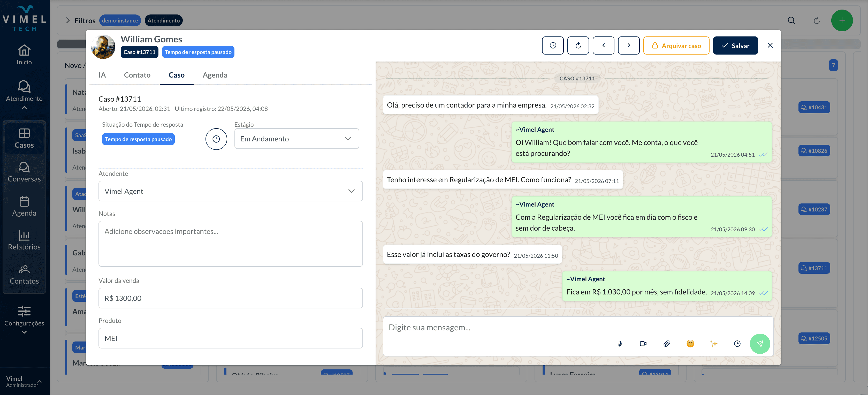The image size is (868, 395).
Task: Refresh the board with the top reload icon
Action: tap(817, 21)
